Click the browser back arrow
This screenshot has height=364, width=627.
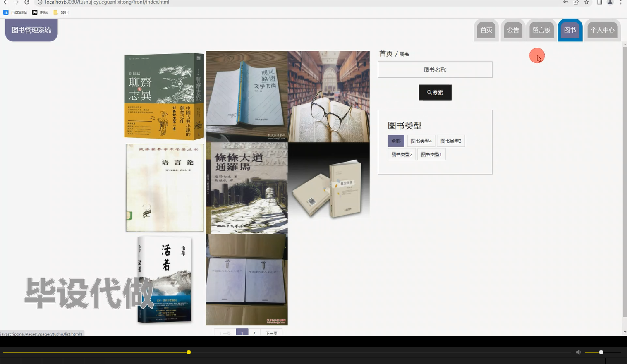coord(6,2)
